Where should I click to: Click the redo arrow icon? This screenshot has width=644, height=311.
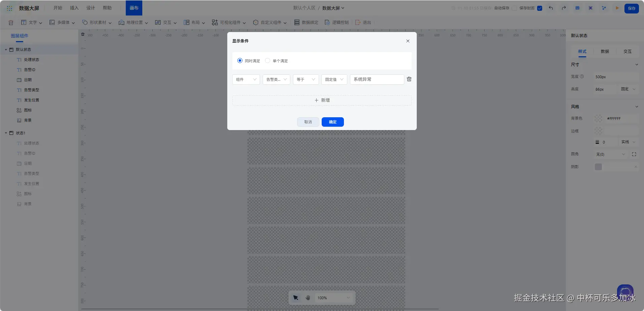click(x=564, y=8)
